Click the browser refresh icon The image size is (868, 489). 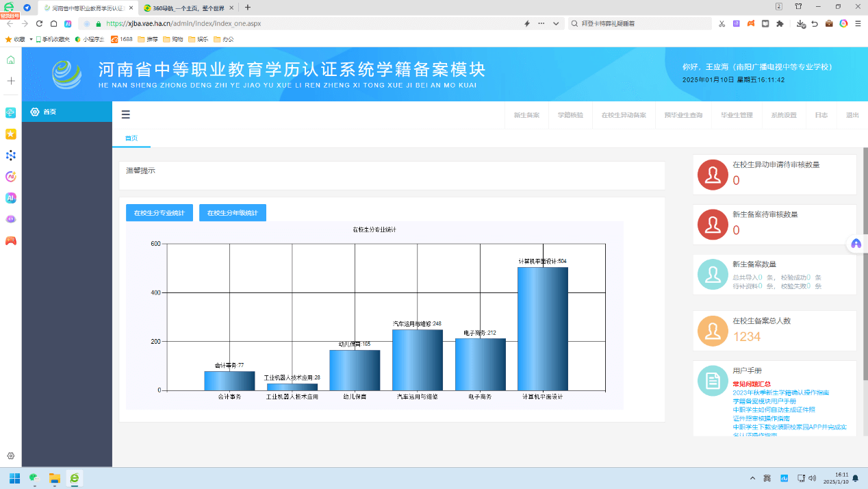pos(39,23)
